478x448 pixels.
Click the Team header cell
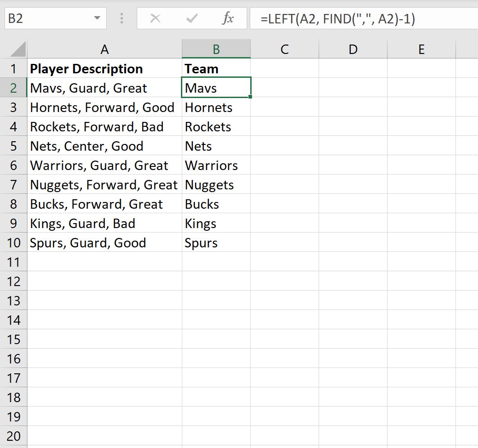216,68
